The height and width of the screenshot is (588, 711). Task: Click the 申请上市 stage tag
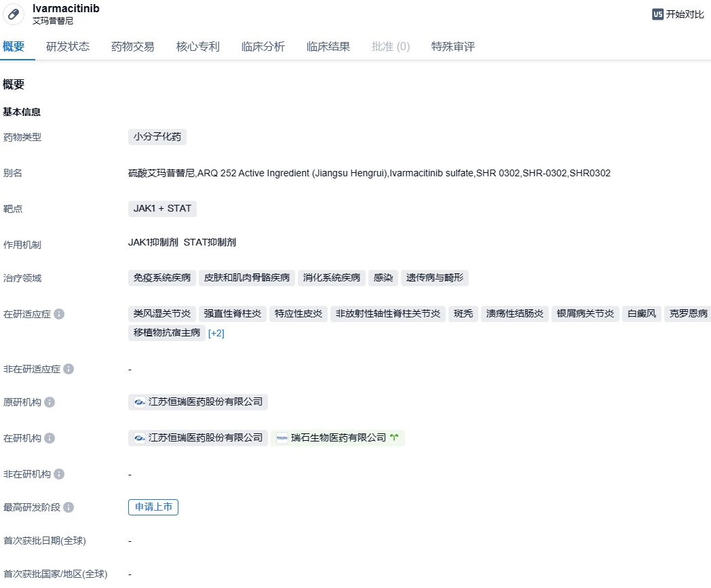coord(153,507)
